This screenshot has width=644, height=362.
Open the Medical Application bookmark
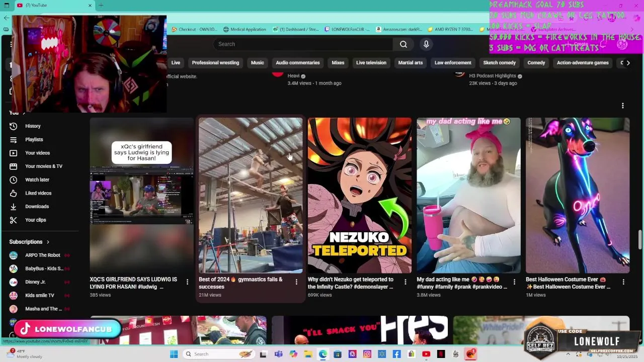coord(245,29)
